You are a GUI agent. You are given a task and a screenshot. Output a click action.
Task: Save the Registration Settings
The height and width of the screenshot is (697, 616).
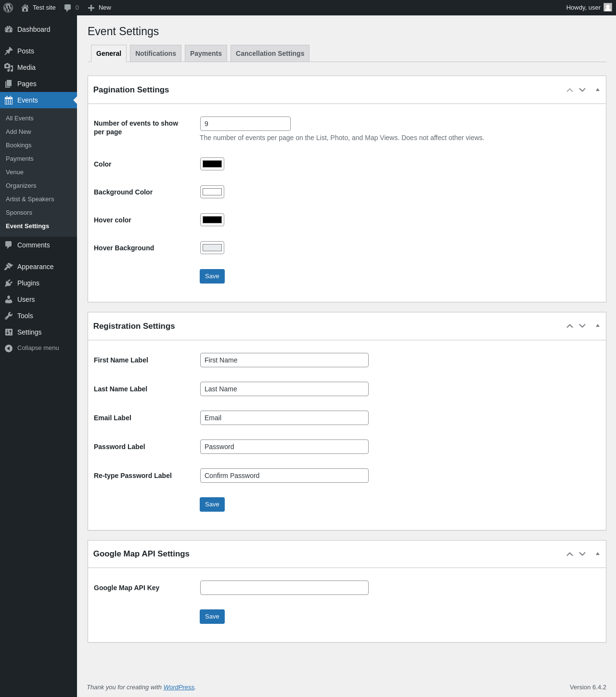point(212,504)
